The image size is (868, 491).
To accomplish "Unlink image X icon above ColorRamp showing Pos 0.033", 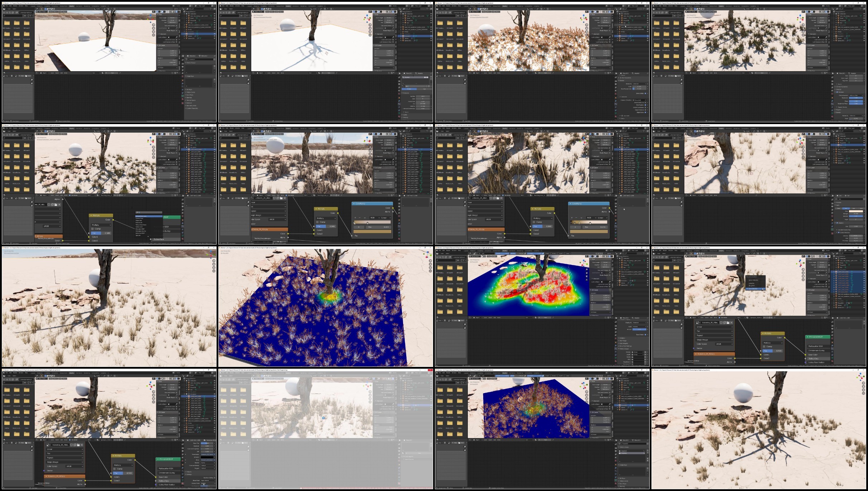I will point(285,198).
